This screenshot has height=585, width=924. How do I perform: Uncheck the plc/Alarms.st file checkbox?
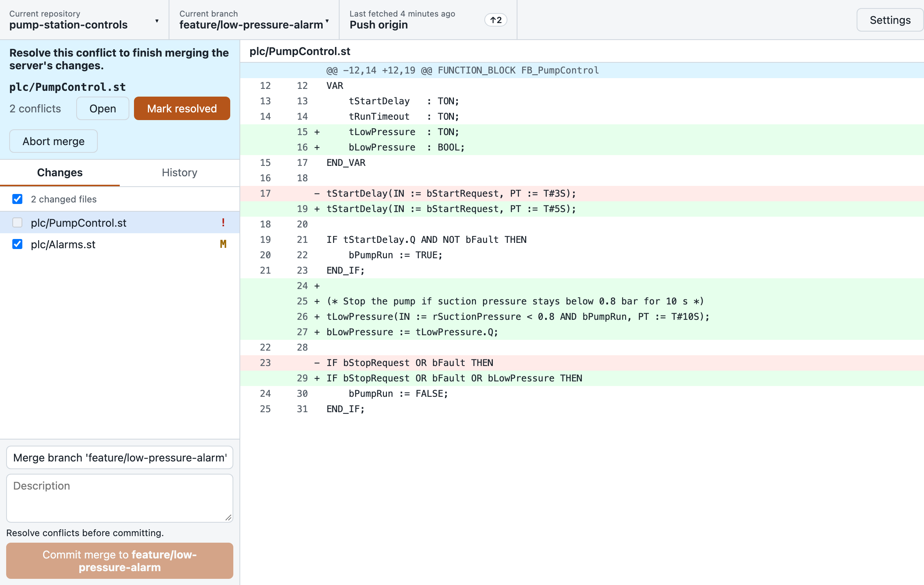[x=17, y=244]
